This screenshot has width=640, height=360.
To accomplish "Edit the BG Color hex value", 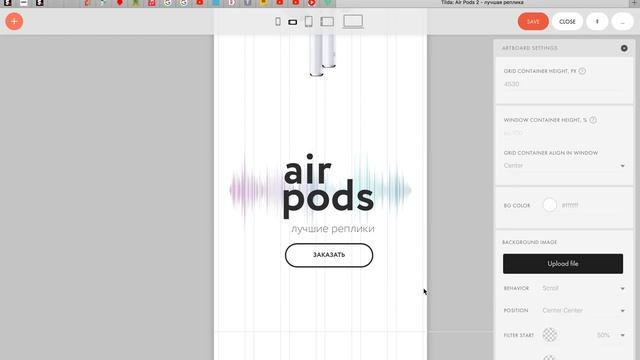I will point(570,205).
